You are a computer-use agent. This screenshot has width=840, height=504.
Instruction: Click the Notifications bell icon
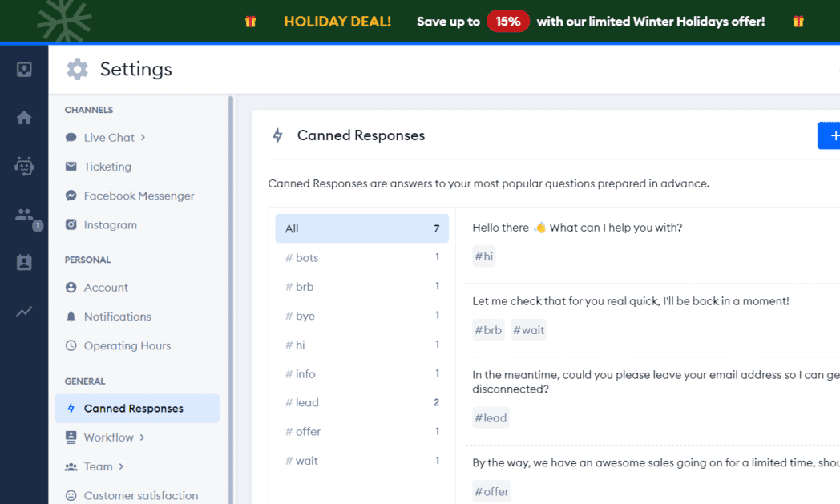pyautogui.click(x=71, y=316)
